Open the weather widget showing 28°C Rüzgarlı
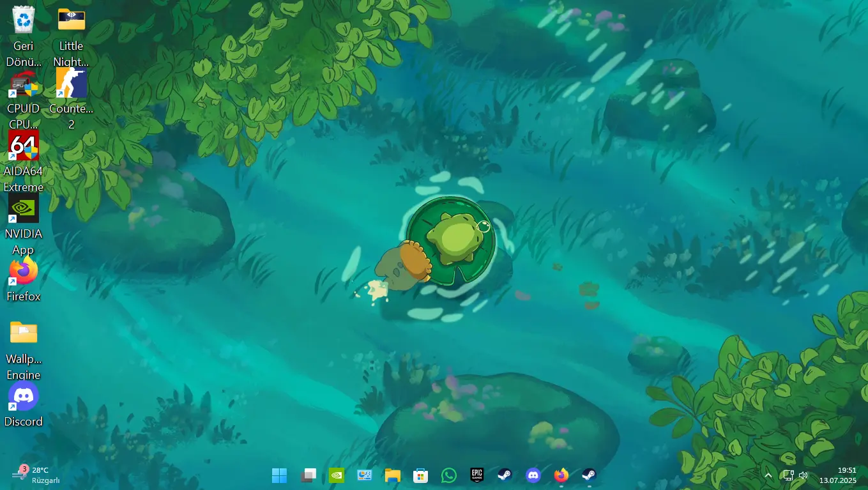Screen dimensions: 868x490 click(37, 475)
